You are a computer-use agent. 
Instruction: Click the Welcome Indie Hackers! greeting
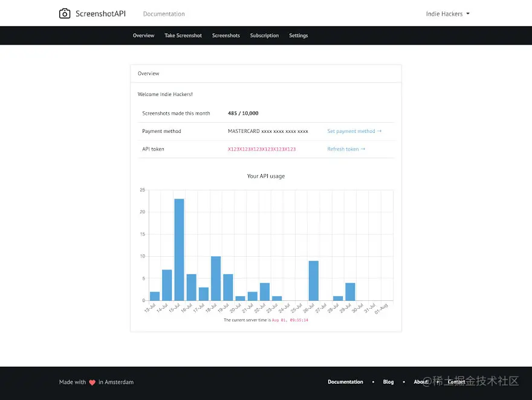[x=165, y=94]
